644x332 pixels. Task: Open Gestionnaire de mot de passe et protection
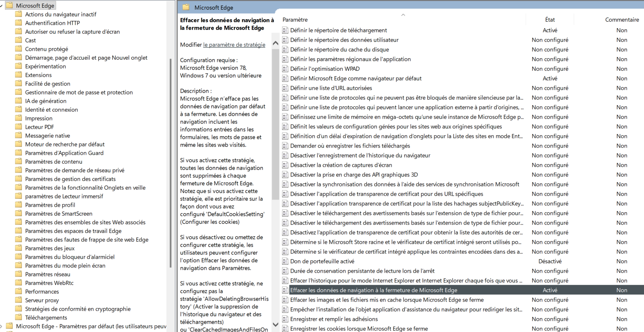[79, 92]
